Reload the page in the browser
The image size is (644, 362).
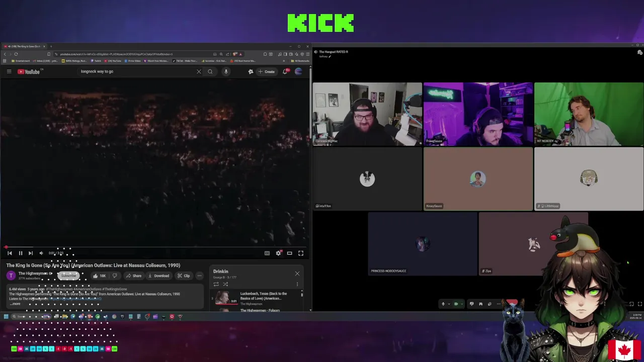(16, 54)
